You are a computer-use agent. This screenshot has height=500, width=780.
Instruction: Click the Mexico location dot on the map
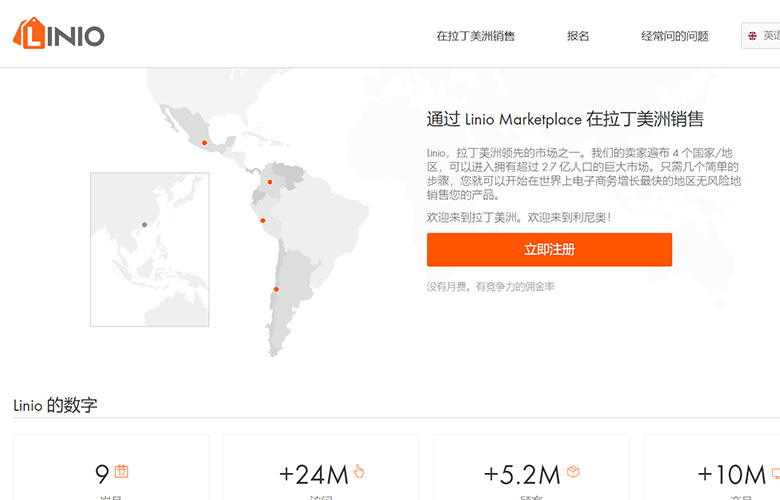tap(204, 143)
